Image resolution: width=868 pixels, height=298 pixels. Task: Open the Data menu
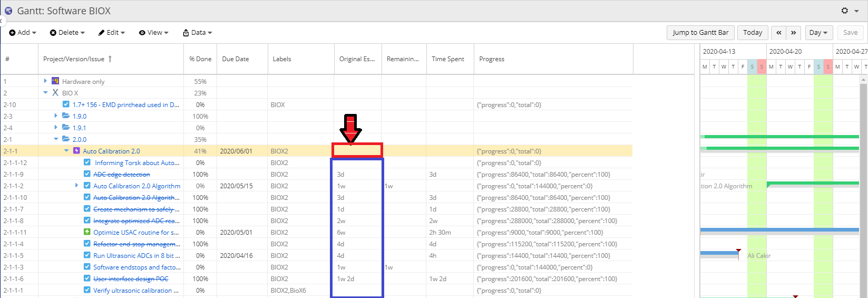click(198, 33)
